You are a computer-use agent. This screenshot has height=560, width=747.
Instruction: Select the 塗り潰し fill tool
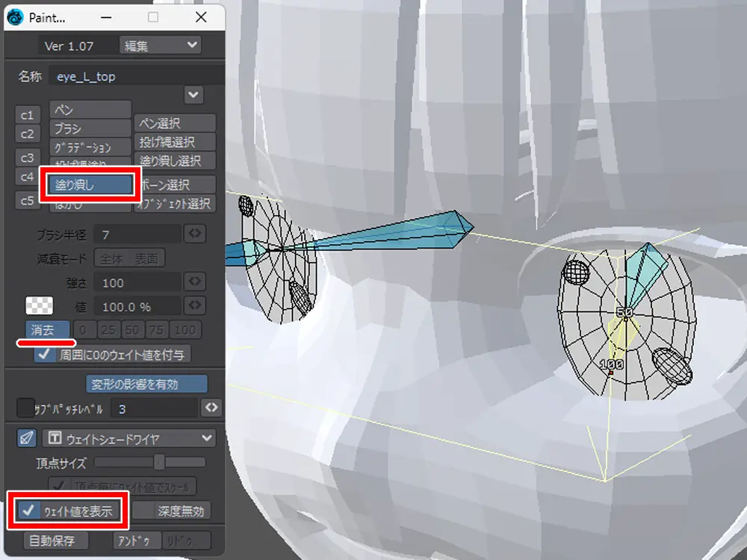(x=90, y=185)
